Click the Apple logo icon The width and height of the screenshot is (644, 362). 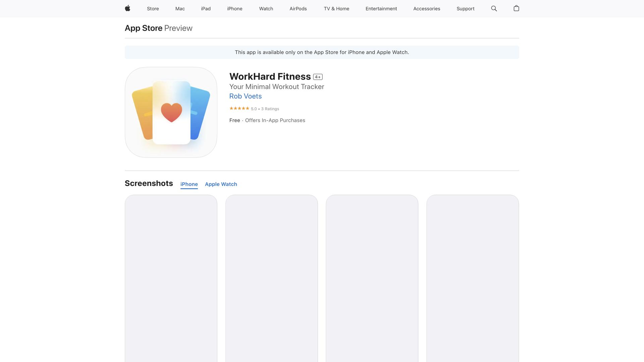click(x=127, y=8)
